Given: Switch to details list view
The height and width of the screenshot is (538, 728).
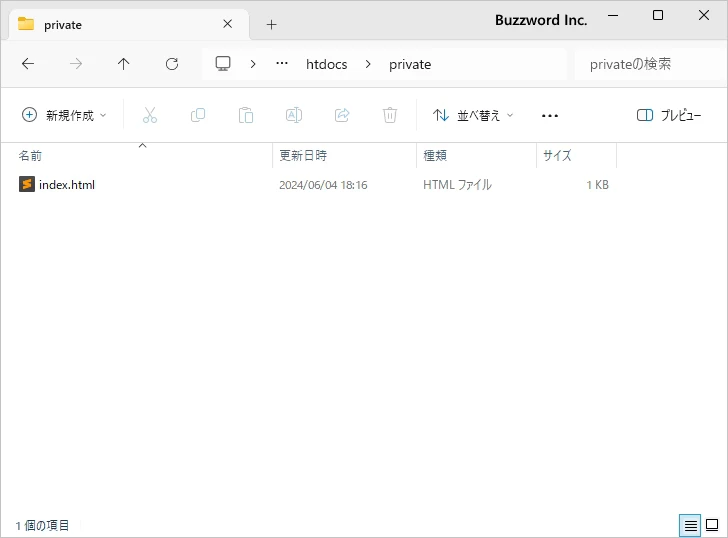Looking at the screenshot, I should pyautogui.click(x=690, y=525).
